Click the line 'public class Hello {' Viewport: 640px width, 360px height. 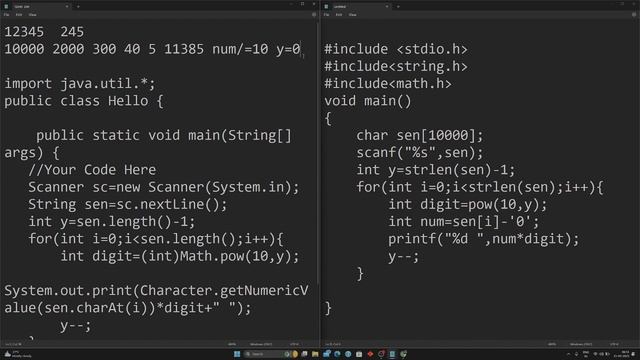pos(84,101)
